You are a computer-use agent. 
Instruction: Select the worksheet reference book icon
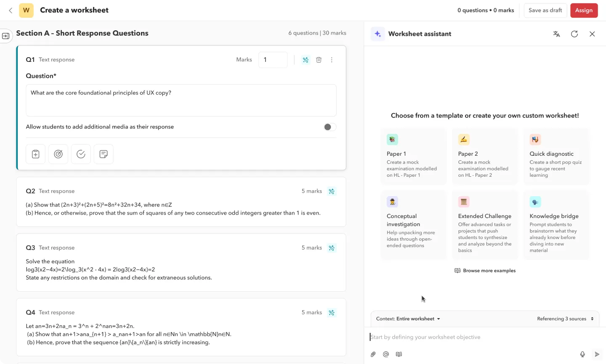coord(399,354)
